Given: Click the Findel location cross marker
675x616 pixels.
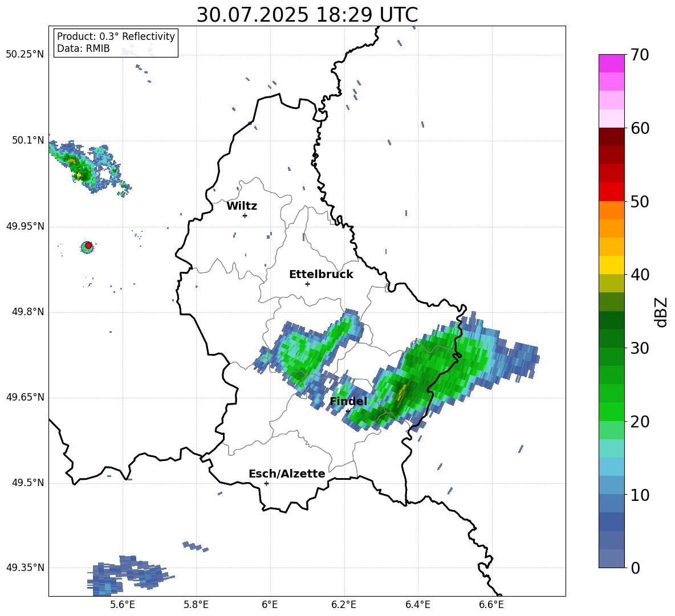Looking at the screenshot, I should 348,411.
